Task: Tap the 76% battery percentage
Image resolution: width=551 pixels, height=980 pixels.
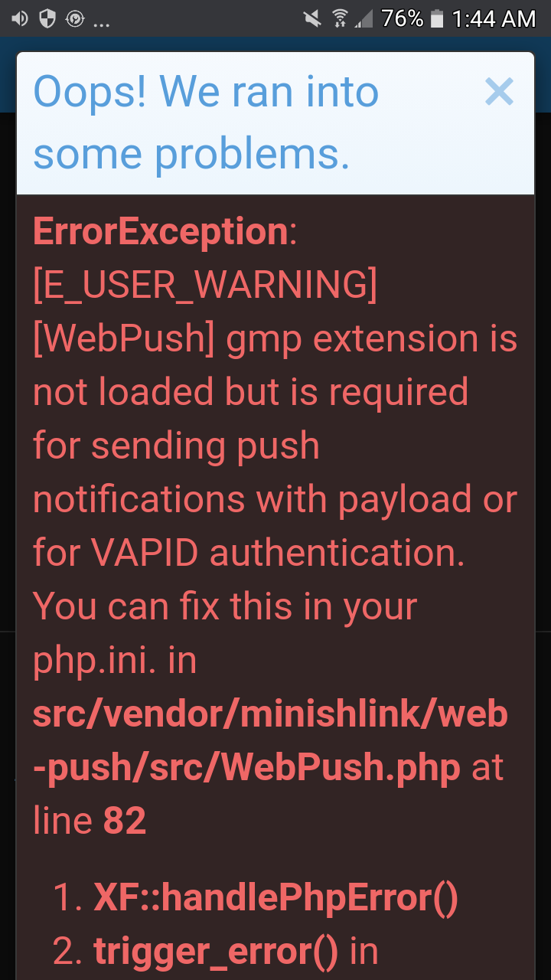Action: pyautogui.click(x=402, y=18)
